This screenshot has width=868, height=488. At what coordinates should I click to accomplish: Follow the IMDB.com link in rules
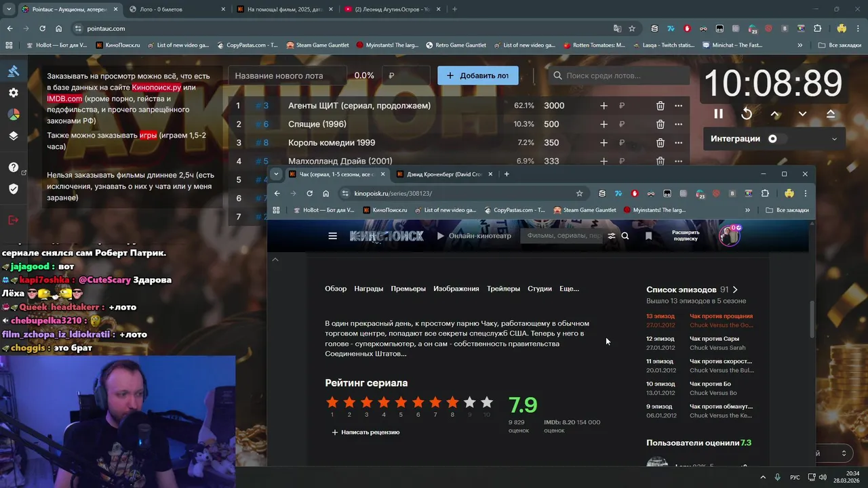[64, 99]
